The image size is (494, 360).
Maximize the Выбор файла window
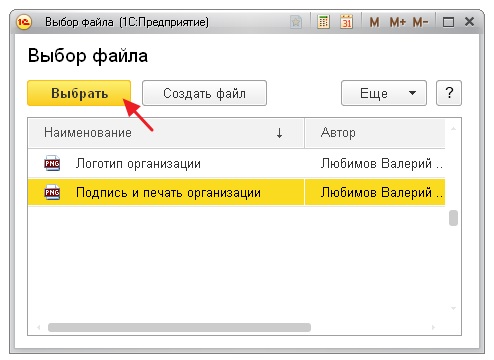(448, 22)
